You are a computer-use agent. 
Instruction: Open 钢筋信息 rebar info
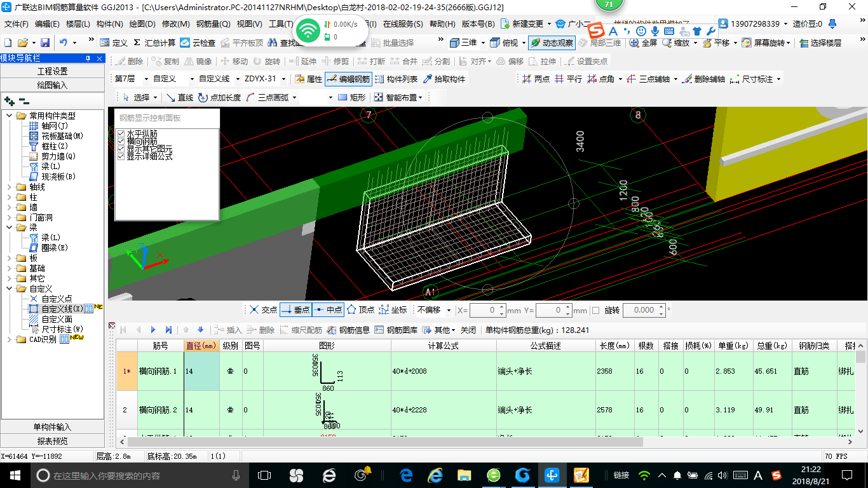[348, 330]
